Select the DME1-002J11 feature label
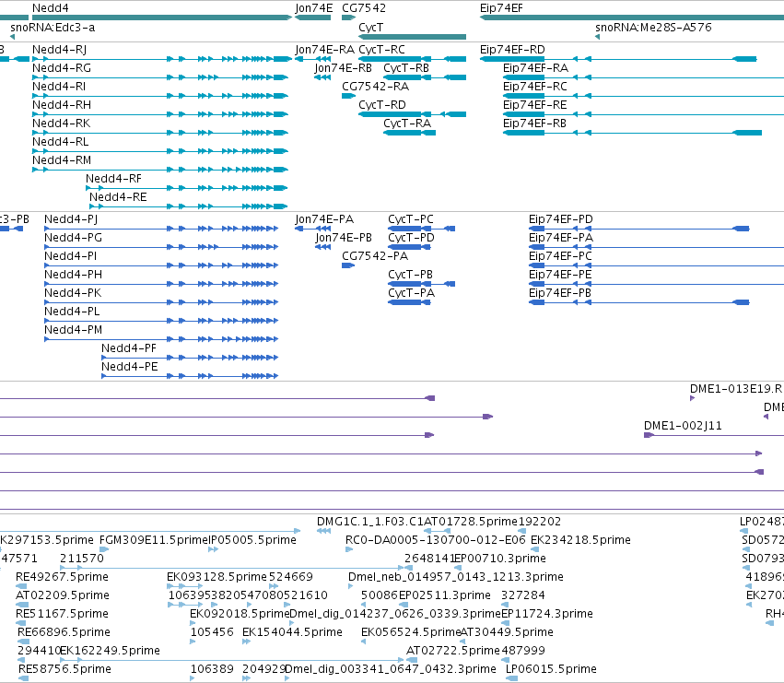The height and width of the screenshot is (683, 784). click(x=683, y=426)
